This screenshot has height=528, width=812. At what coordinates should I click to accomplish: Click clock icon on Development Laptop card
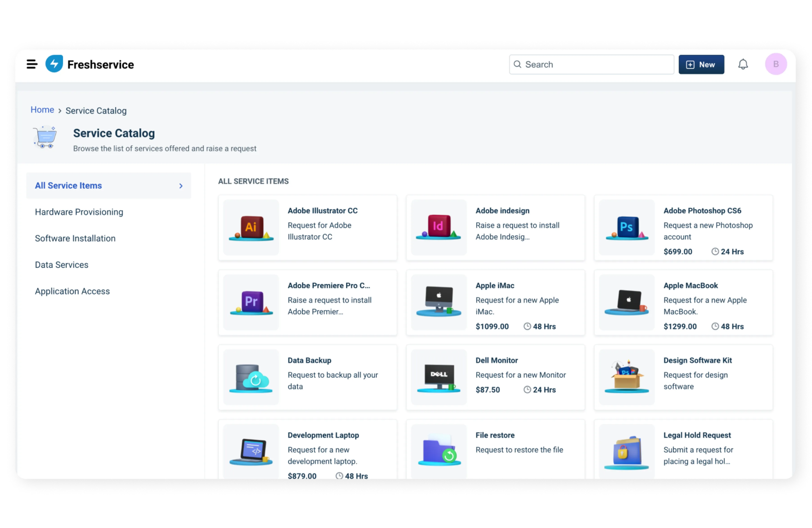(x=339, y=476)
